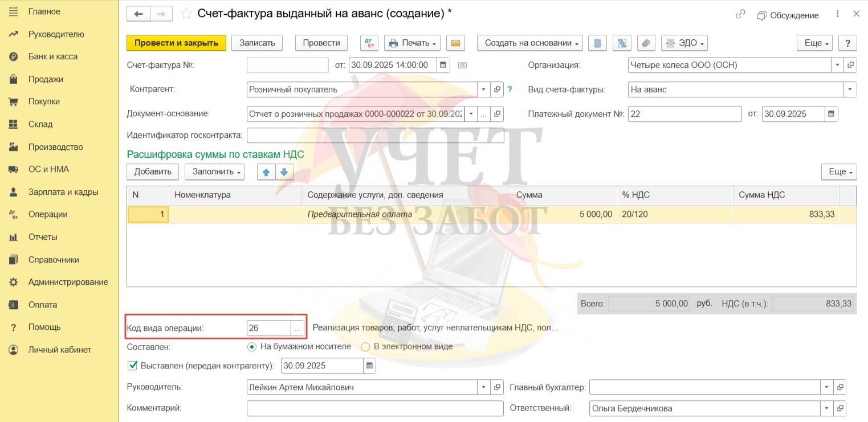Click the blue question mark beside Контрагент

coord(510,89)
